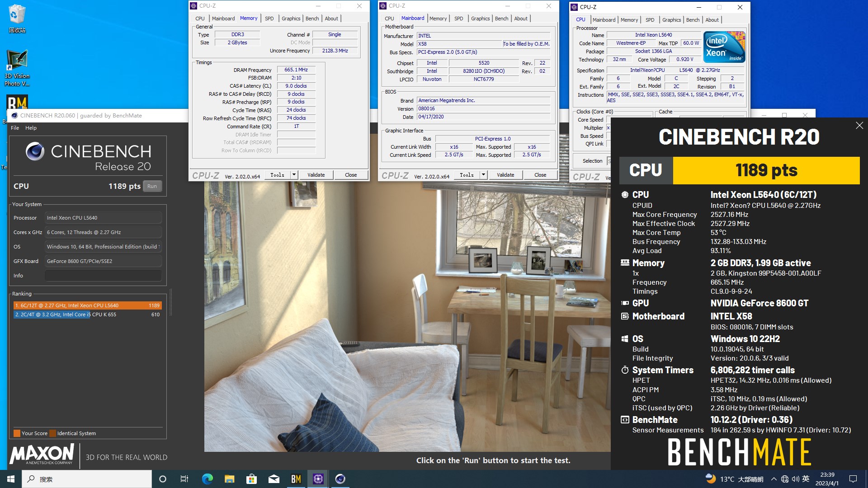Click the Cinebench logo sphere

pyautogui.click(x=35, y=151)
